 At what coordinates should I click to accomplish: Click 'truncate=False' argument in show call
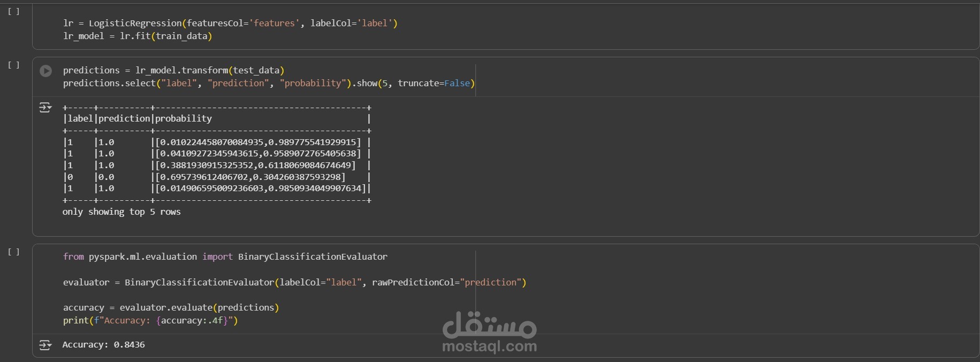pos(434,83)
